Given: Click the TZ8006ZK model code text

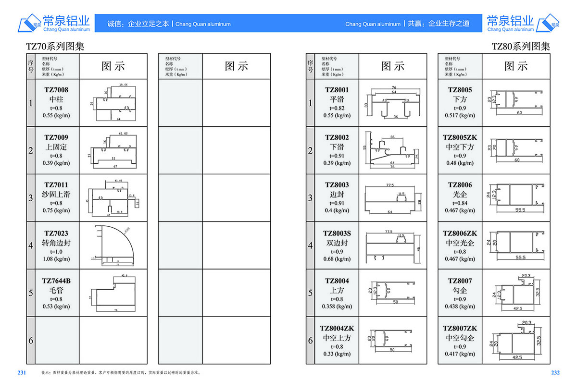Looking at the screenshot, I should tap(460, 233).
